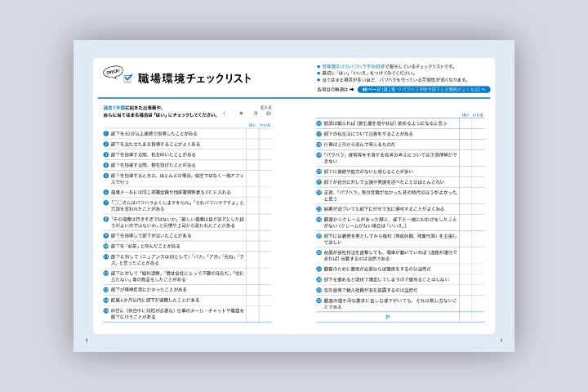Viewport: 588px width, 392px height.
Task: Click text 部下の私生活について注意をすることがある
Action: [368, 134]
